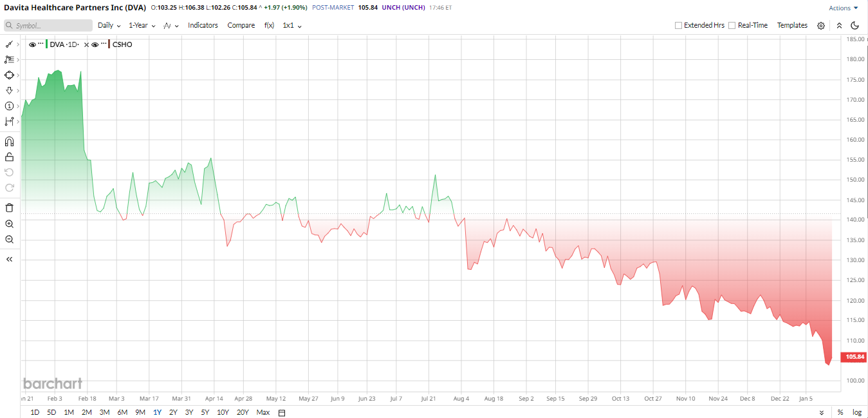This screenshot has width=868, height=418.
Task: Select the 3Y time range
Action: 189,412
